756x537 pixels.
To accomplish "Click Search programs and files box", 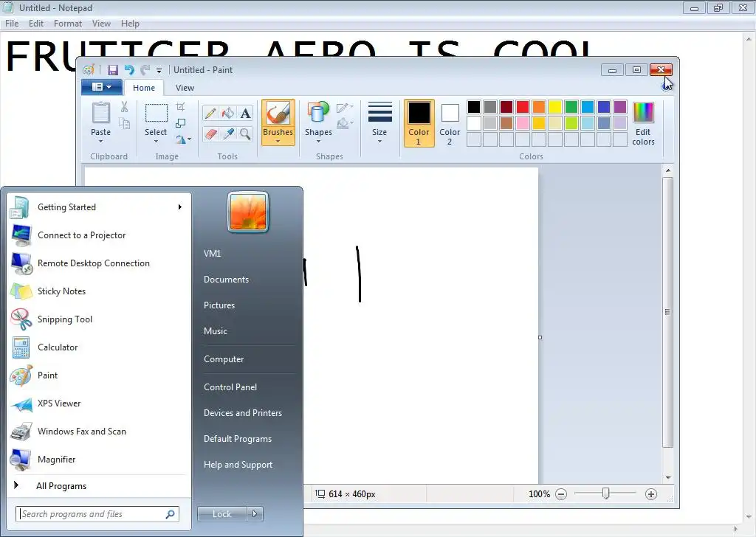I will [x=97, y=514].
